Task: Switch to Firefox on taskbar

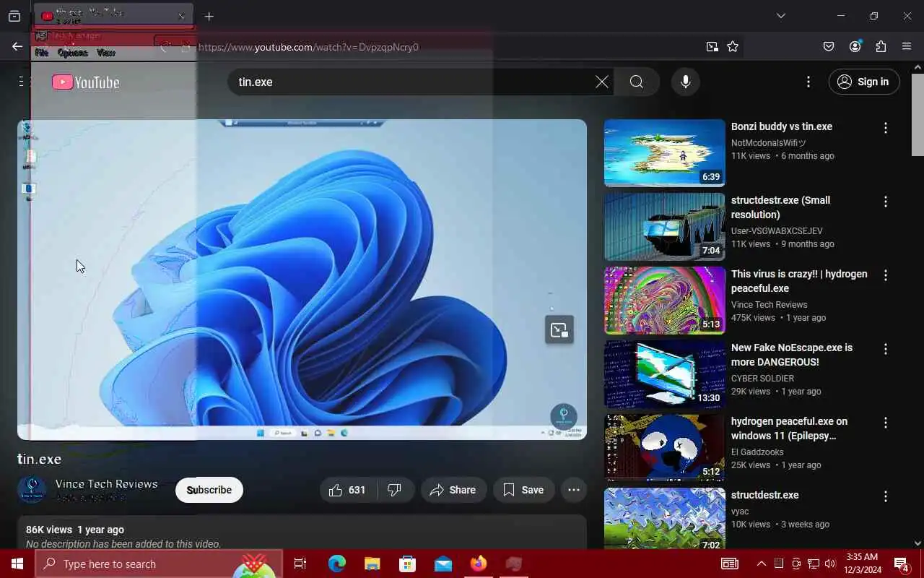Action: click(478, 564)
